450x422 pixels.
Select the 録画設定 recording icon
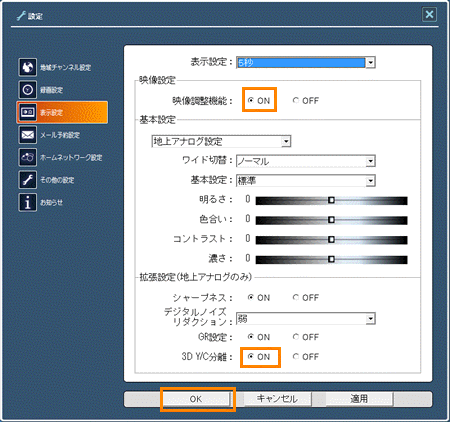point(27,90)
